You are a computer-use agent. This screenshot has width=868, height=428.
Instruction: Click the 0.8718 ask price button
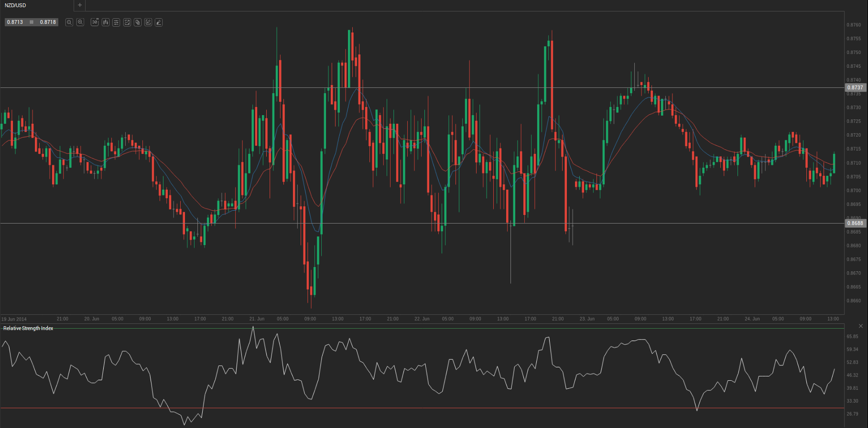(48, 22)
